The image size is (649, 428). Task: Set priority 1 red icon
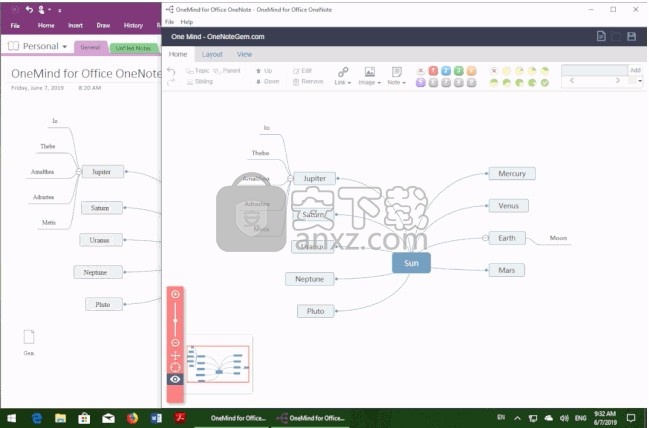tap(433, 71)
